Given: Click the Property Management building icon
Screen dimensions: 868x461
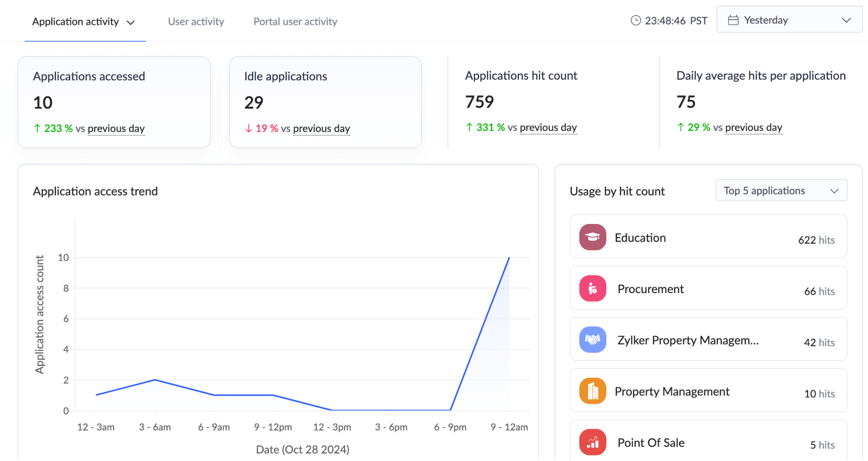Looking at the screenshot, I should (592, 391).
